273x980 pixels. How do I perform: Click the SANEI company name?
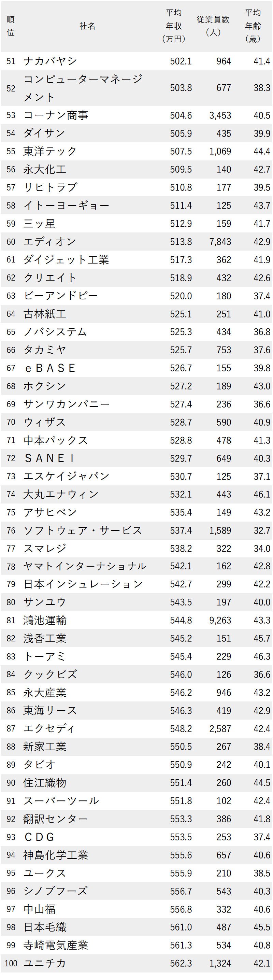point(49,458)
